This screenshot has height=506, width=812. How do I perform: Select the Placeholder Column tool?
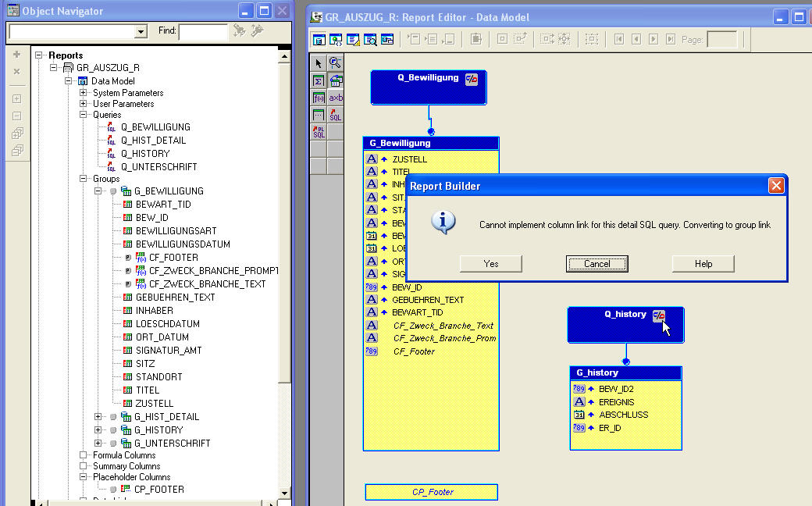tap(319, 115)
